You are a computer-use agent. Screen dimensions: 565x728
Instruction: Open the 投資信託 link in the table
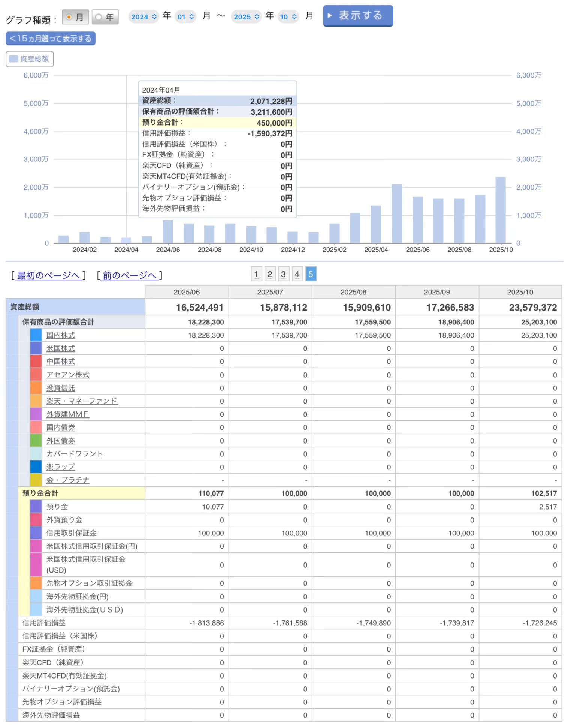click(61, 388)
